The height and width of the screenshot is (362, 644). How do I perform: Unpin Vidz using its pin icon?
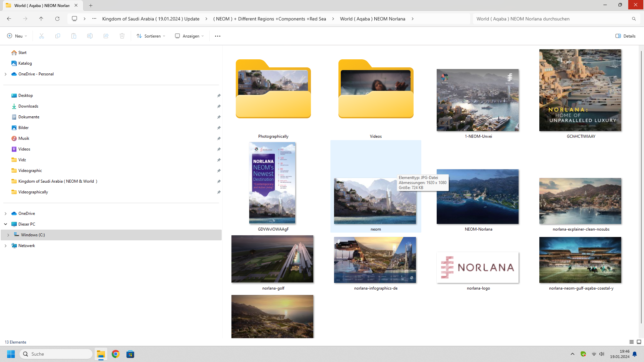coord(219,160)
